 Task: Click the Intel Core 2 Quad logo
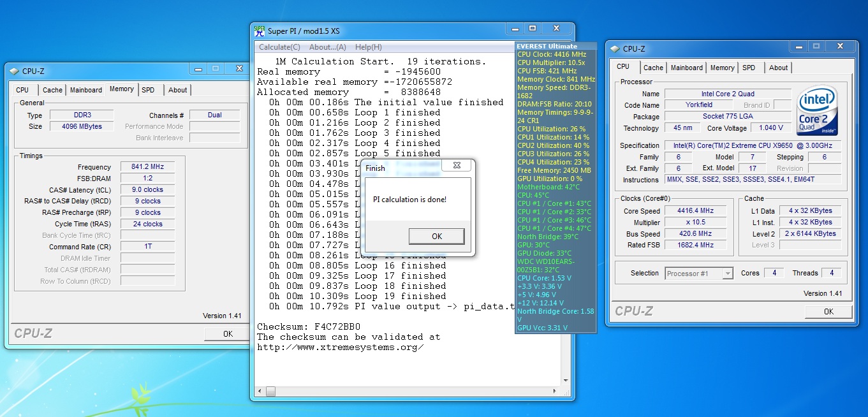tap(817, 111)
